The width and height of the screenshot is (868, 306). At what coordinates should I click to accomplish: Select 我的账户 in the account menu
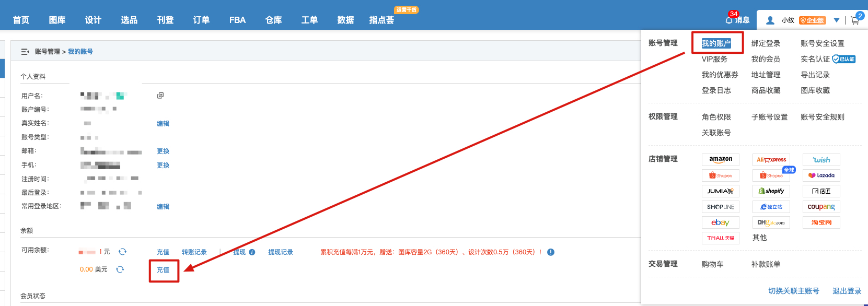pos(716,43)
